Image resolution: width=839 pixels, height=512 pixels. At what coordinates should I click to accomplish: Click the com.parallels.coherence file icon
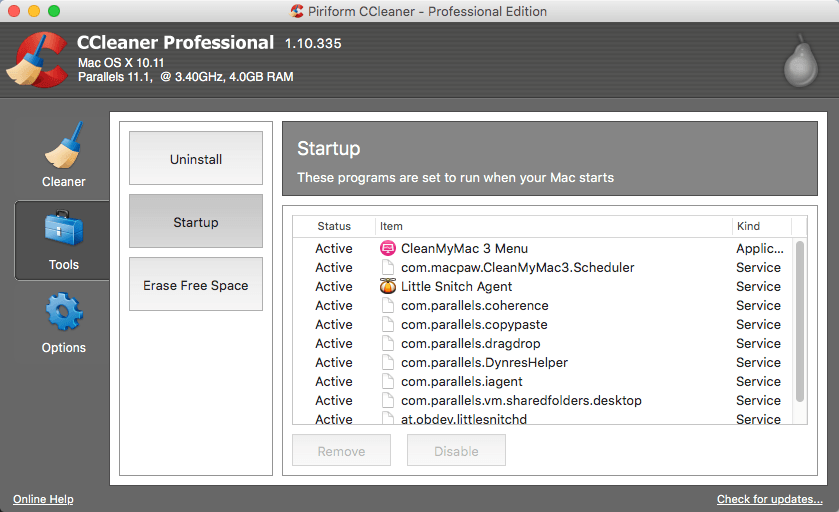(388, 305)
